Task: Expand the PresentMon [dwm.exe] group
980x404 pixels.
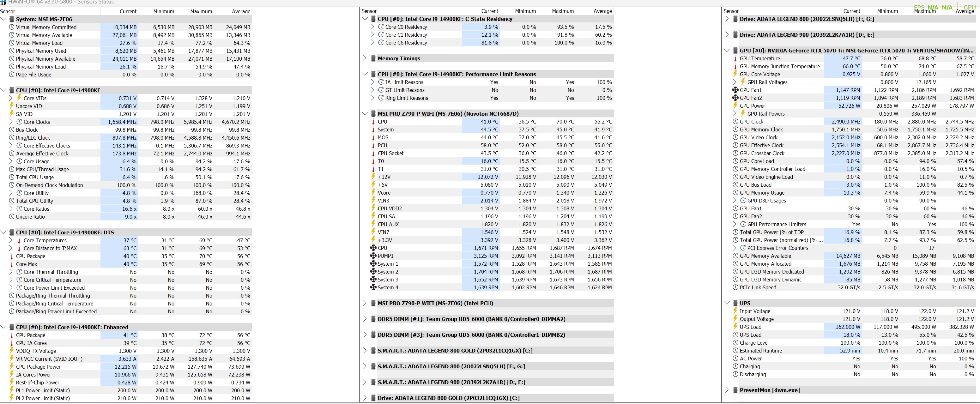Action: click(727, 390)
